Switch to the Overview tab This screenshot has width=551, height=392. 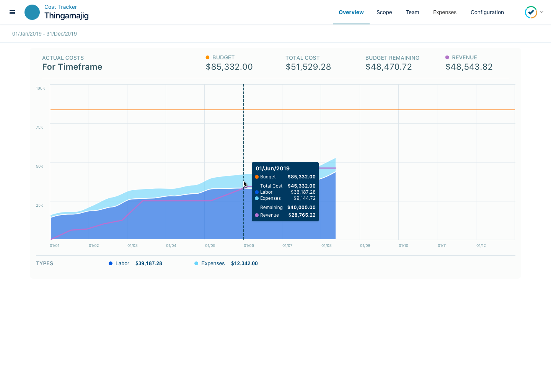pos(351,12)
